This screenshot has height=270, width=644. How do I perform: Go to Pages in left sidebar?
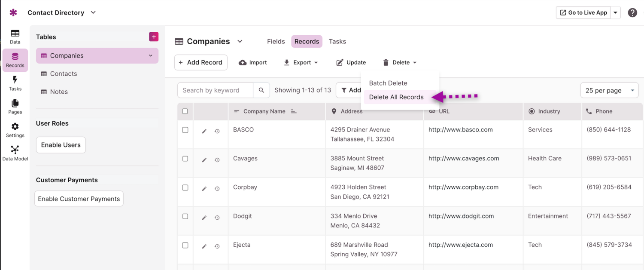15,106
